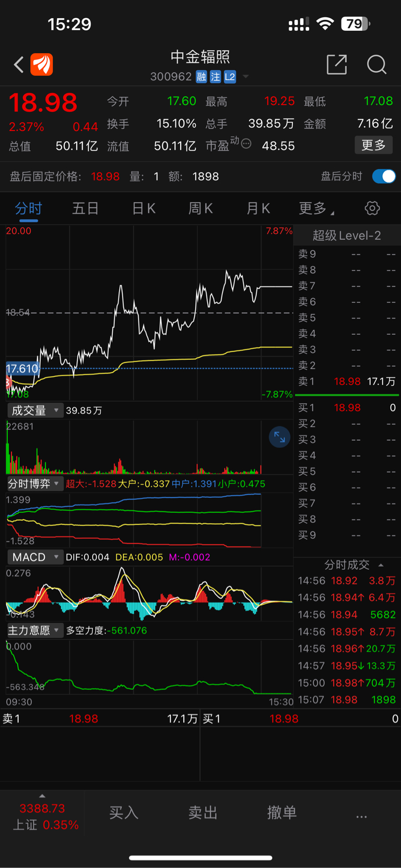Expand the 更多 chart period menu
The image size is (401, 868).
click(x=316, y=208)
